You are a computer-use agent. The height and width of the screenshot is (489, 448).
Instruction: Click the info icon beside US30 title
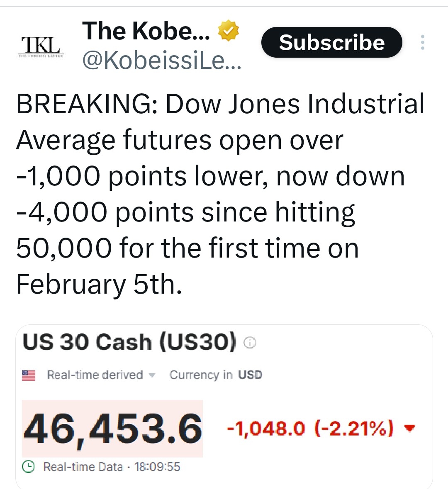(250, 343)
